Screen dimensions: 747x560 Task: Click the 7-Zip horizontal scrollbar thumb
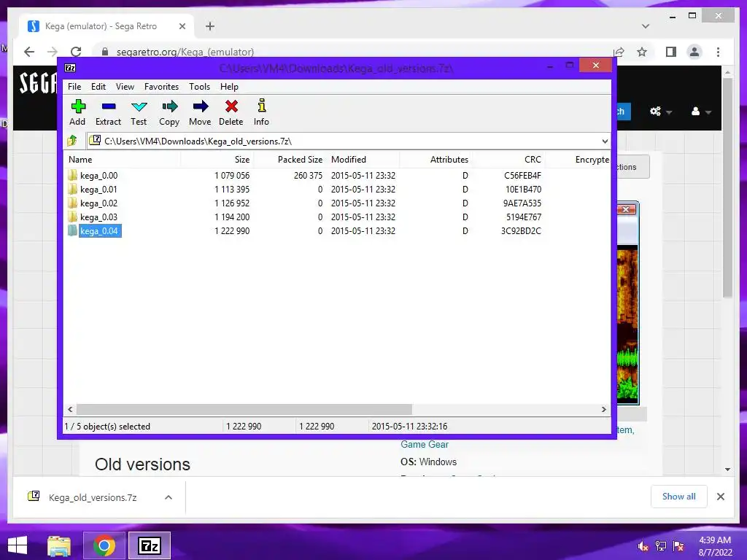coord(244,409)
